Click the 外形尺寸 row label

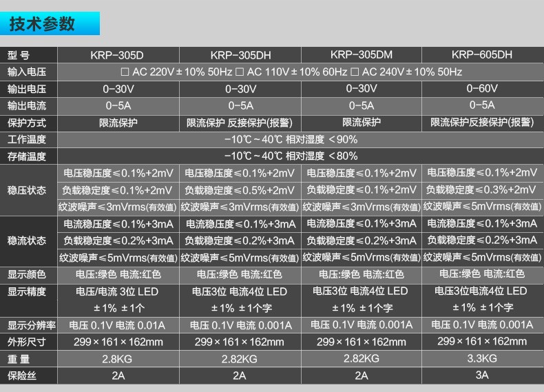pos(27,342)
